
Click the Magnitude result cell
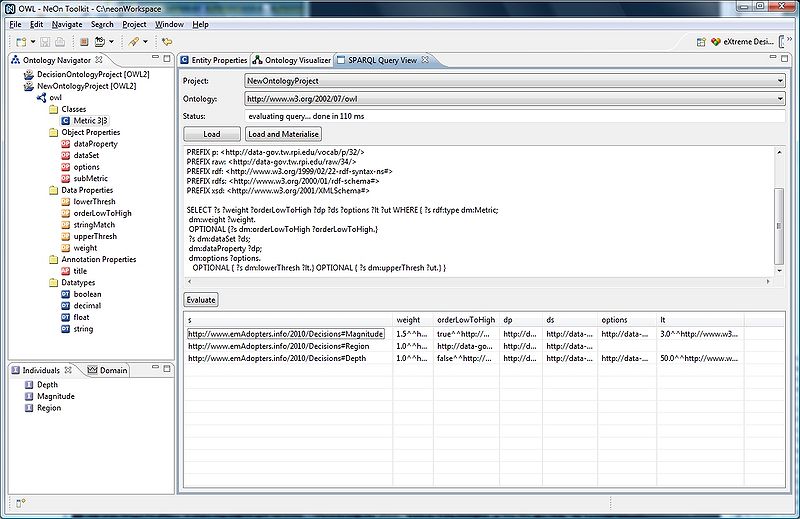tap(285, 333)
